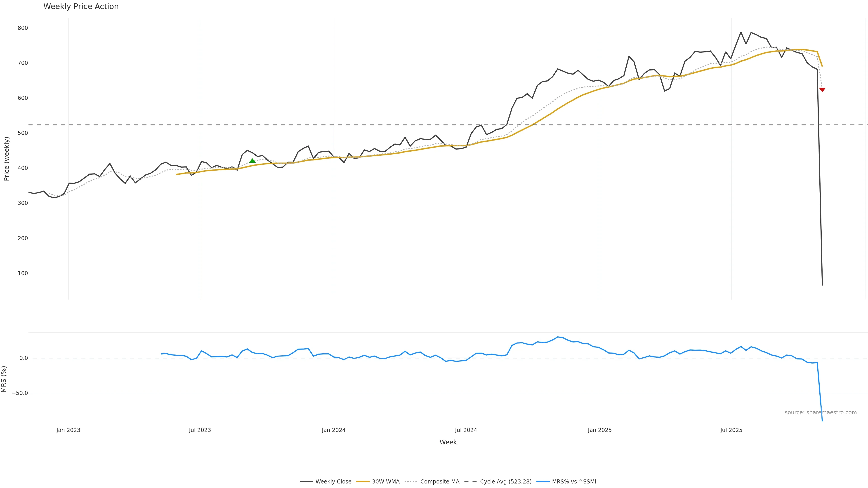Click the blue MRS% legend line swatch
This screenshot has height=488, width=868.
pos(543,482)
